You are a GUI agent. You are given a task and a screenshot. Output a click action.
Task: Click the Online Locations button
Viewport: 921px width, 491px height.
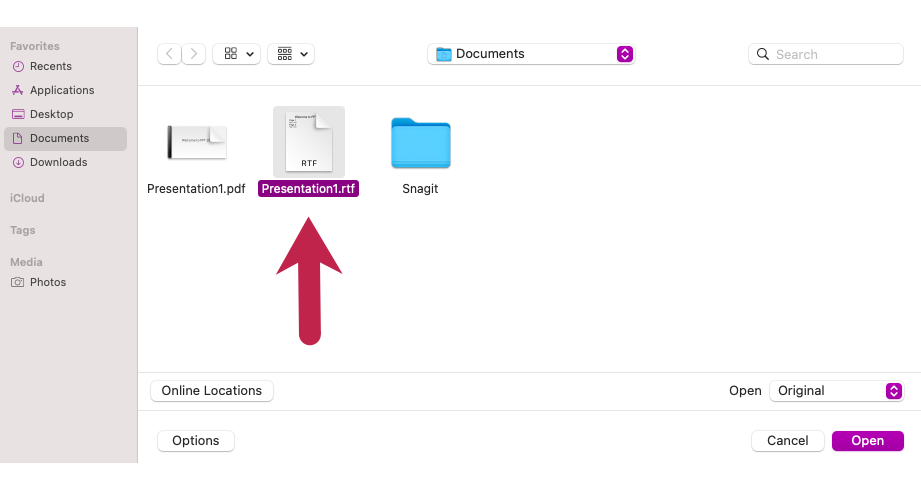pyautogui.click(x=212, y=391)
